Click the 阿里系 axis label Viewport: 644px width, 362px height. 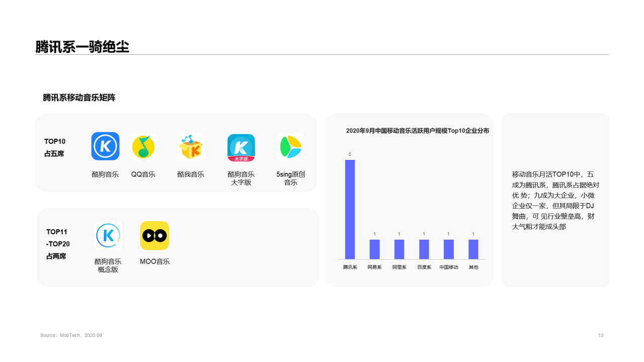click(399, 267)
